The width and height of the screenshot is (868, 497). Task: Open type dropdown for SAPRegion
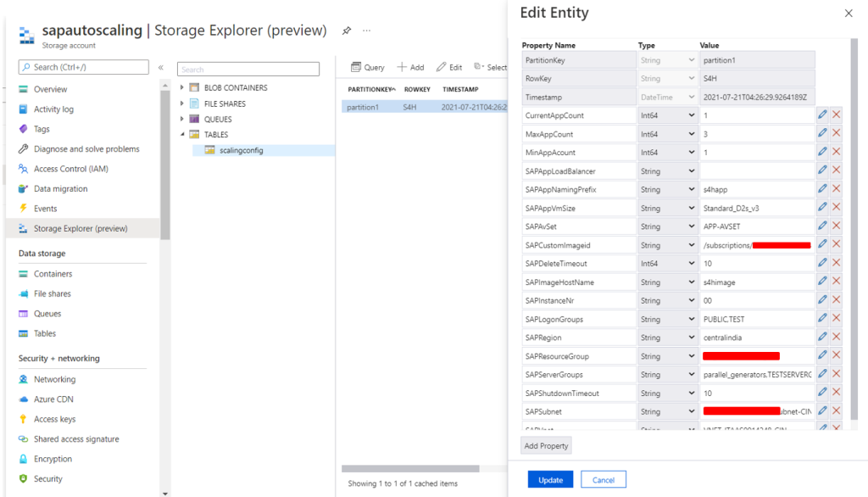(667, 338)
